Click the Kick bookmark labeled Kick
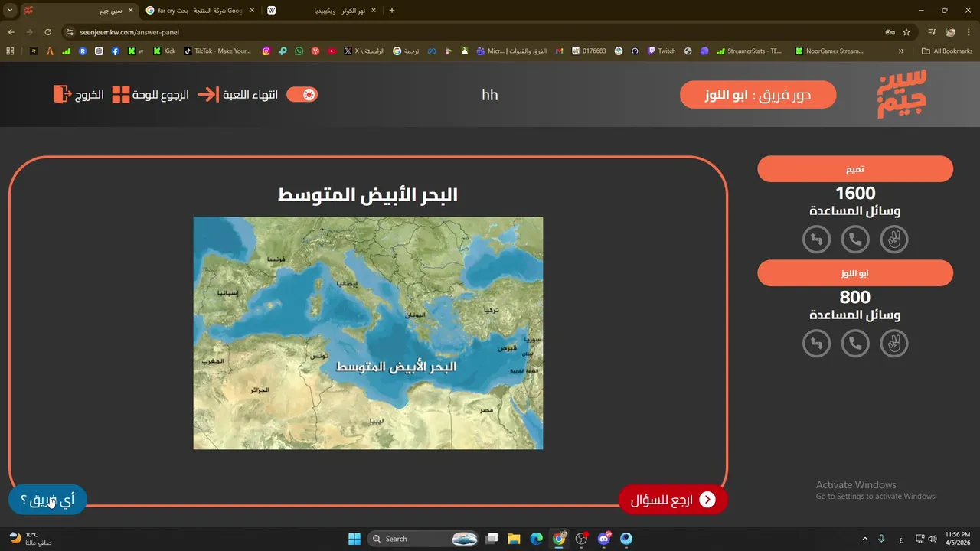Screen dimensions: 980x551 click(x=164, y=51)
